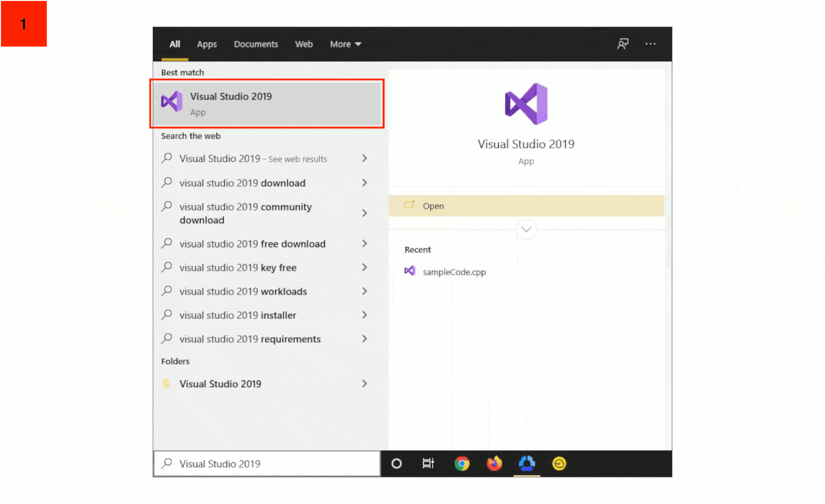This screenshot has width=825, height=504.
Task: Click the search magnifier icon for 'key free'
Action: coord(167,267)
